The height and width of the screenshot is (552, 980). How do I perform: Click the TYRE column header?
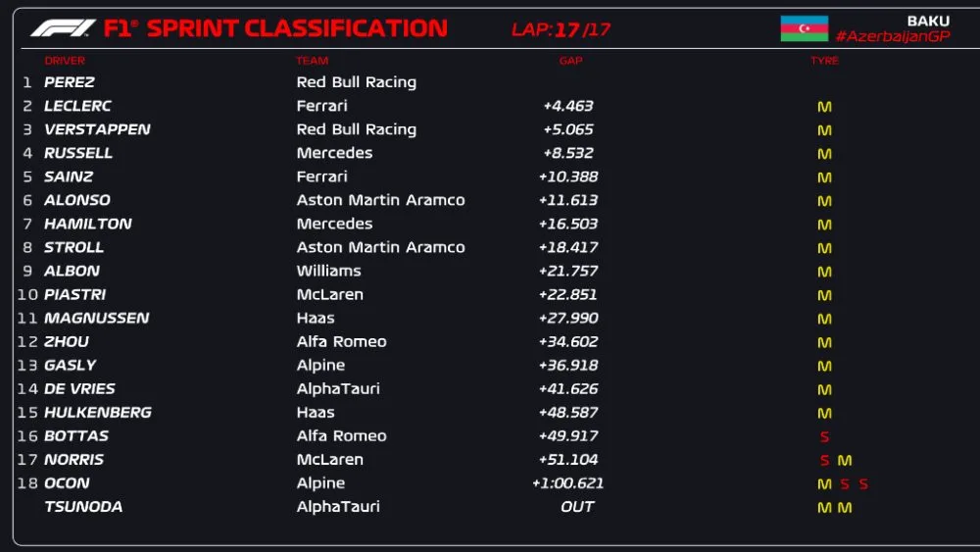pyautogui.click(x=824, y=61)
